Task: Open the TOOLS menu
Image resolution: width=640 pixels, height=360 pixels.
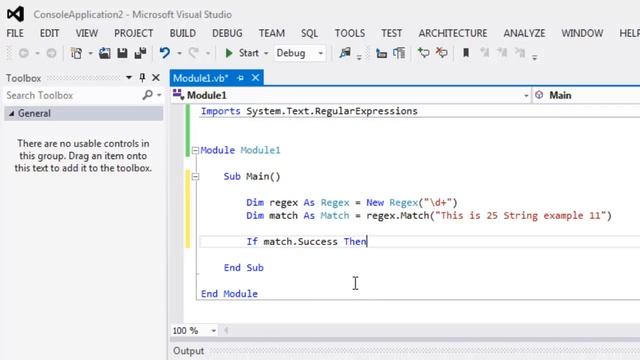Action: (350, 33)
